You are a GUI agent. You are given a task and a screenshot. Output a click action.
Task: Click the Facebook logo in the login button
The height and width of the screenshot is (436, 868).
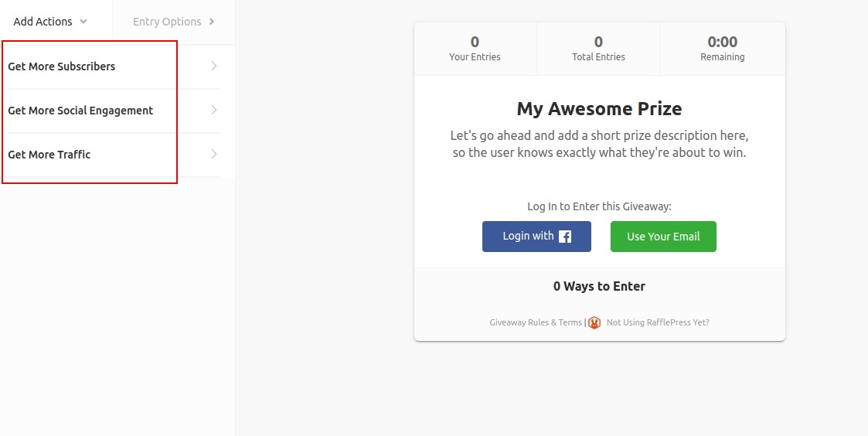point(565,237)
